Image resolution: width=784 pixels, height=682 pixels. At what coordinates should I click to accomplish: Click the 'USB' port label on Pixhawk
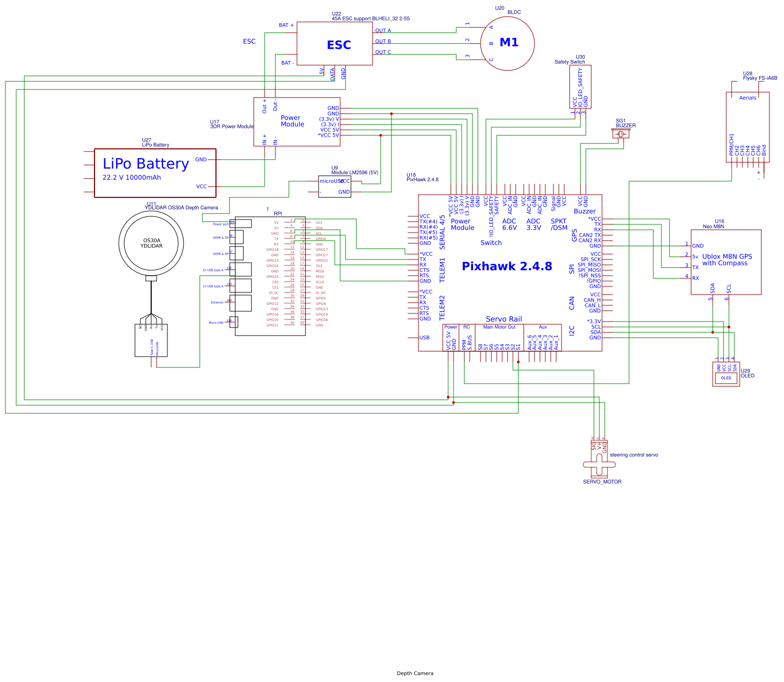[x=424, y=338]
